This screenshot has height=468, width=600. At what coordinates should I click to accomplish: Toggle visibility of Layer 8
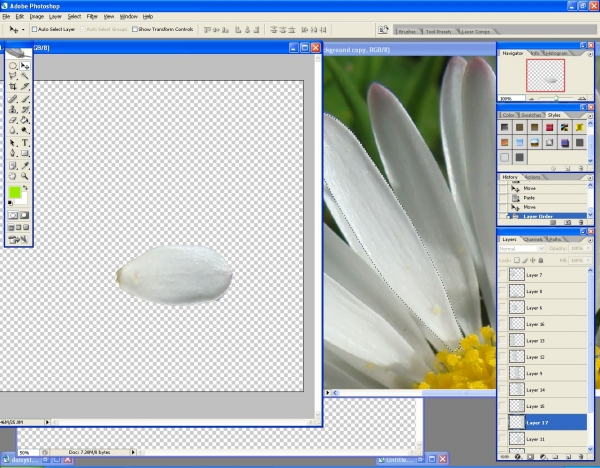[502, 291]
